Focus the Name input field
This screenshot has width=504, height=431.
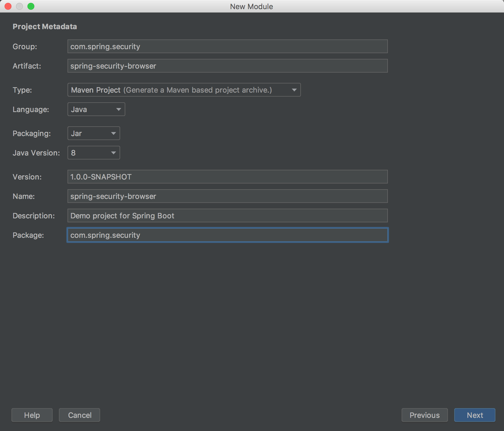(x=227, y=196)
